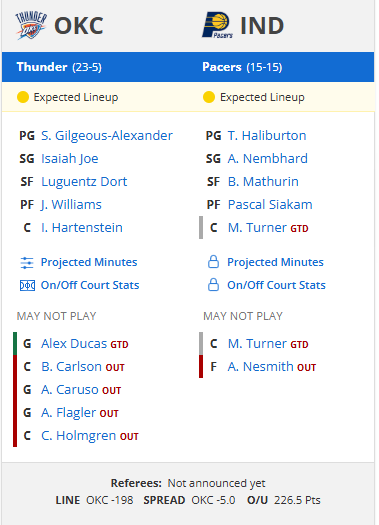Viewport: 379px width, 525px height.
Task: Click the yellow dot beside Pacers Expected Lineup
Action: point(209,97)
